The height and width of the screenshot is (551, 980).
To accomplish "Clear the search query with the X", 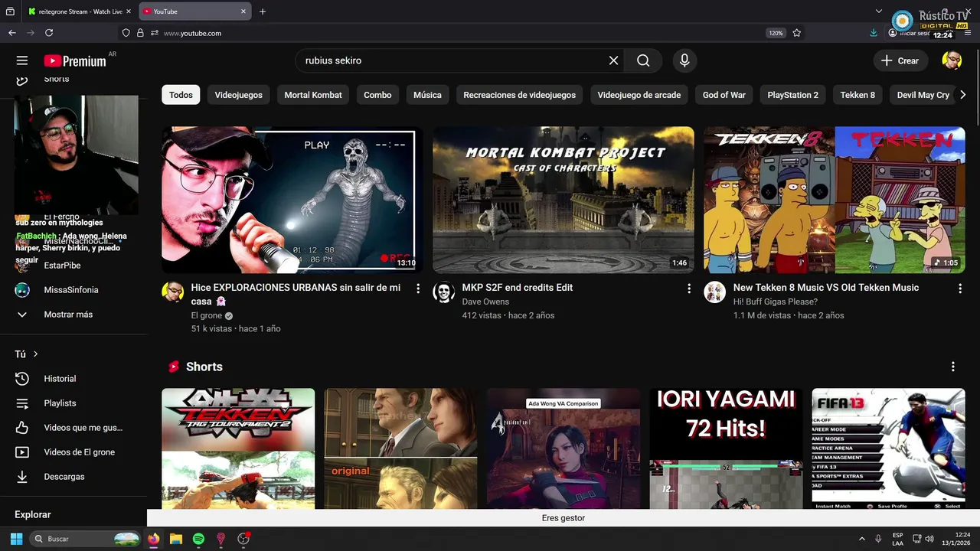I will point(613,60).
